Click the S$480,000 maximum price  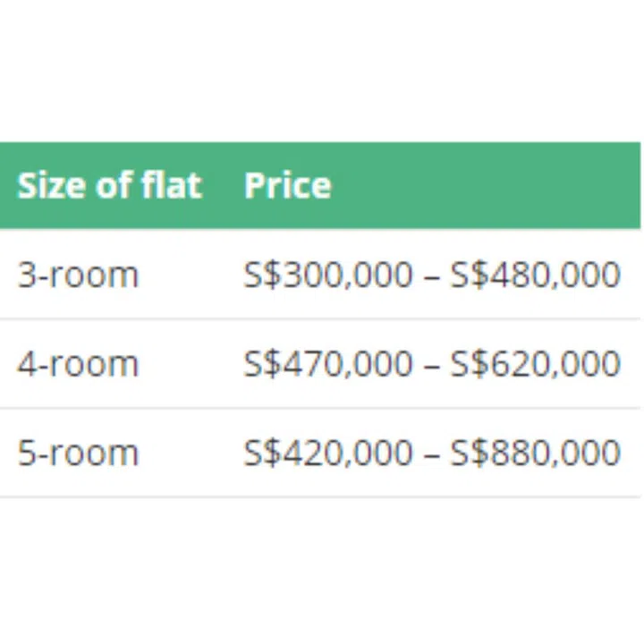535,275
